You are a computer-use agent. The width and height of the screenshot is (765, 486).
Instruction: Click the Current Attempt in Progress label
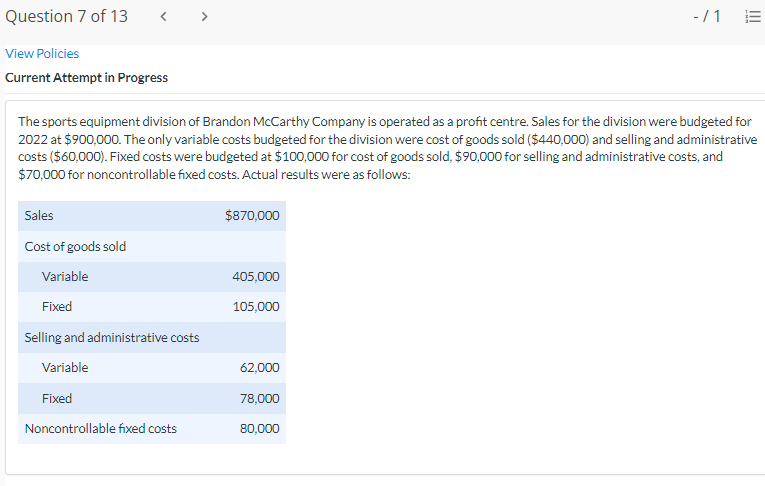click(x=86, y=77)
